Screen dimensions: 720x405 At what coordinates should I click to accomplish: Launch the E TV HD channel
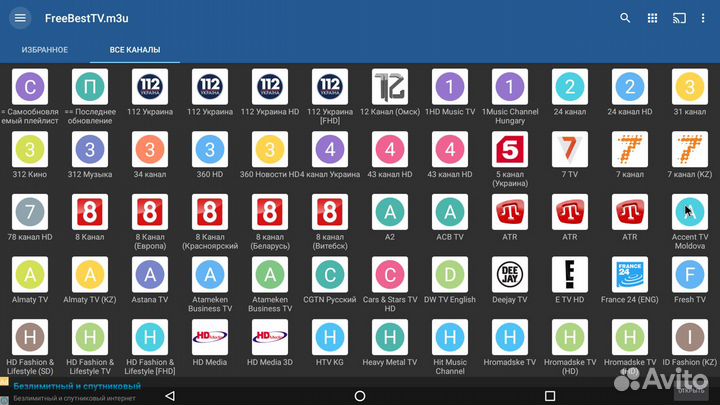[x=570, y=275]
